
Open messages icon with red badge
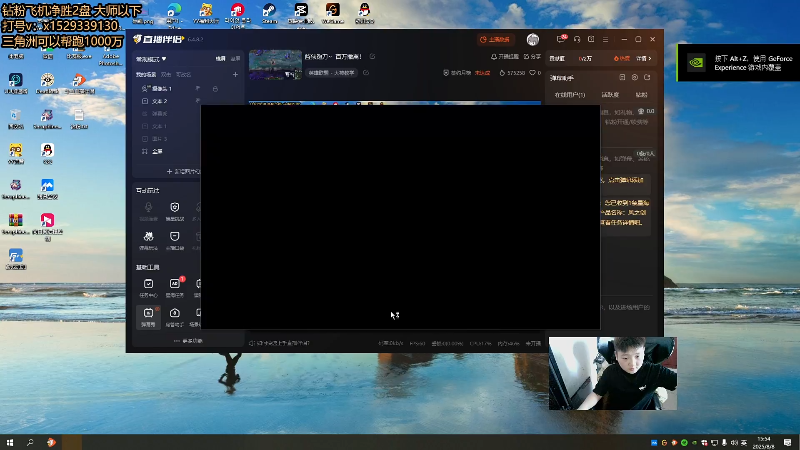(x=561, y=39)
